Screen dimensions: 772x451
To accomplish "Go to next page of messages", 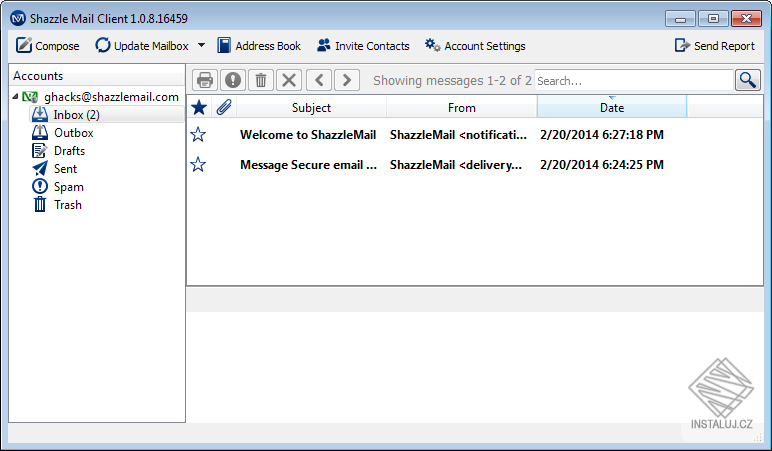I will point(347,80).
